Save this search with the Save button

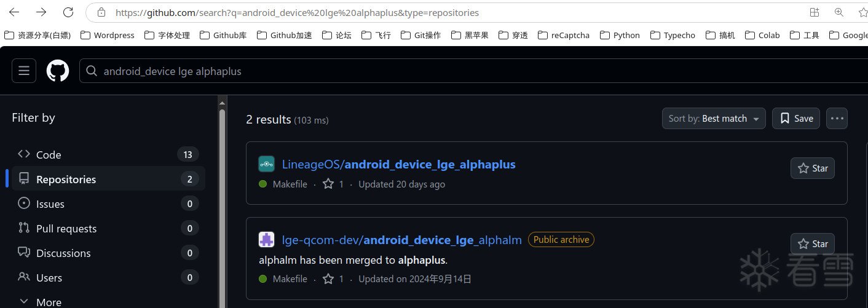click(795, 119)
